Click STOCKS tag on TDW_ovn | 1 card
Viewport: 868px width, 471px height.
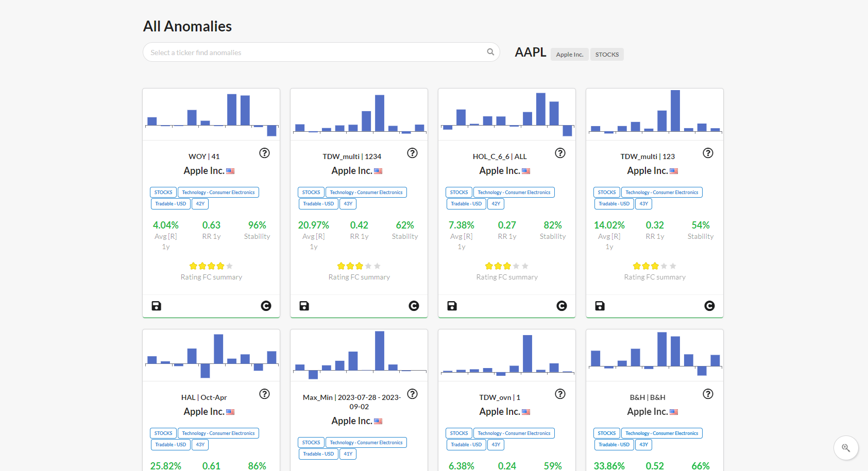(x=459, y=433)
